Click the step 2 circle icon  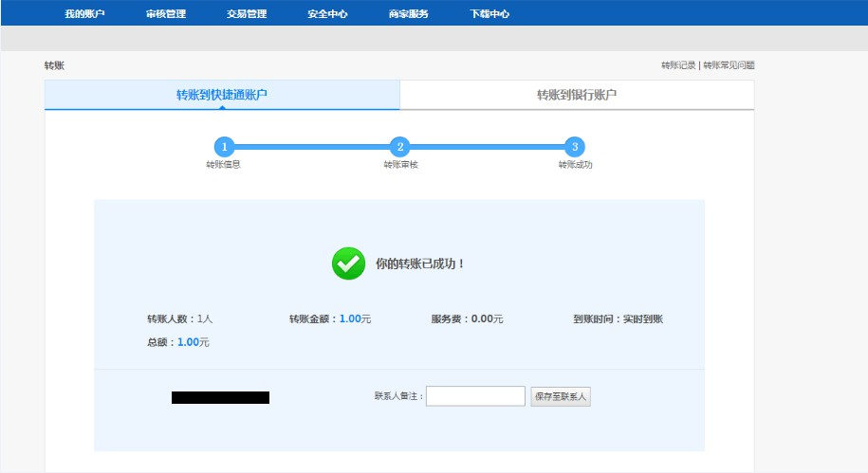point(400,147)
